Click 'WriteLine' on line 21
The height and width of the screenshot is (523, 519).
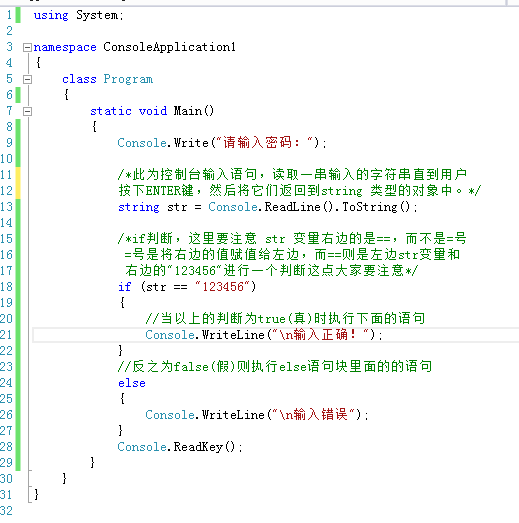click(233, 335)
